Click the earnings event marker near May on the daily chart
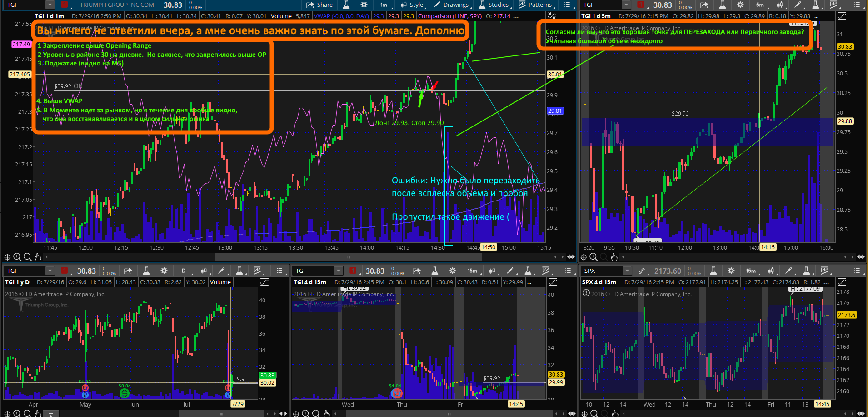This screenshot has height=417, width=868. 85,388
